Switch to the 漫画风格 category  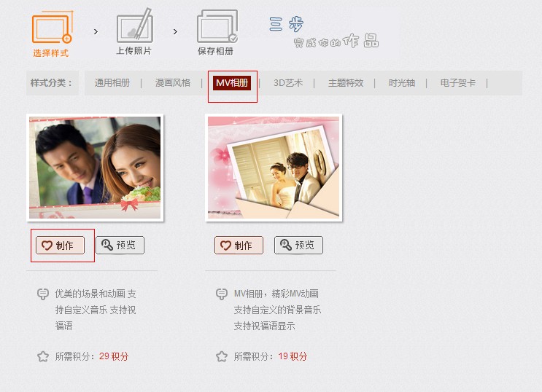[x=173, y=83]
